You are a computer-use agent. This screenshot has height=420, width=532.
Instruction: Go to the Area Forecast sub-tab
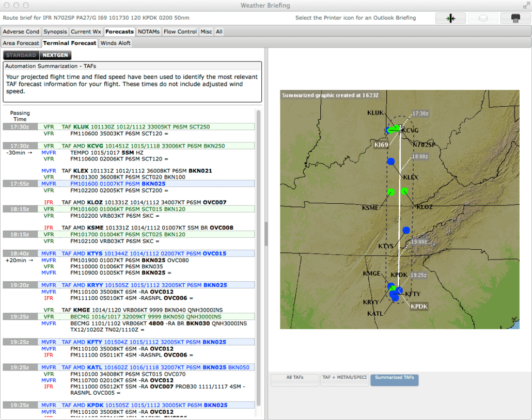pyautogui.click(x=21, y=43)
